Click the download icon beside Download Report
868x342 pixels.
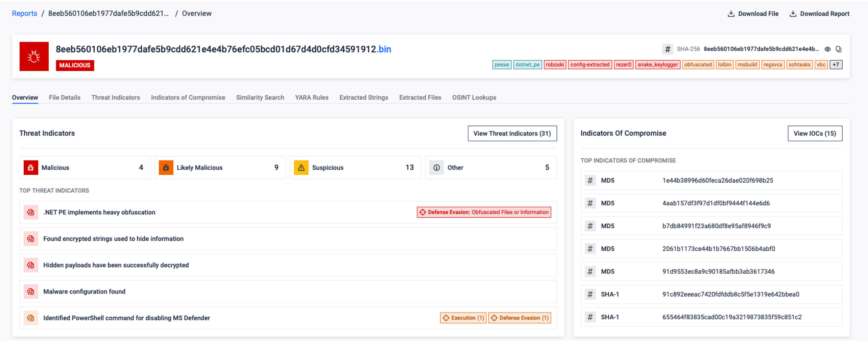coord(793,13)
